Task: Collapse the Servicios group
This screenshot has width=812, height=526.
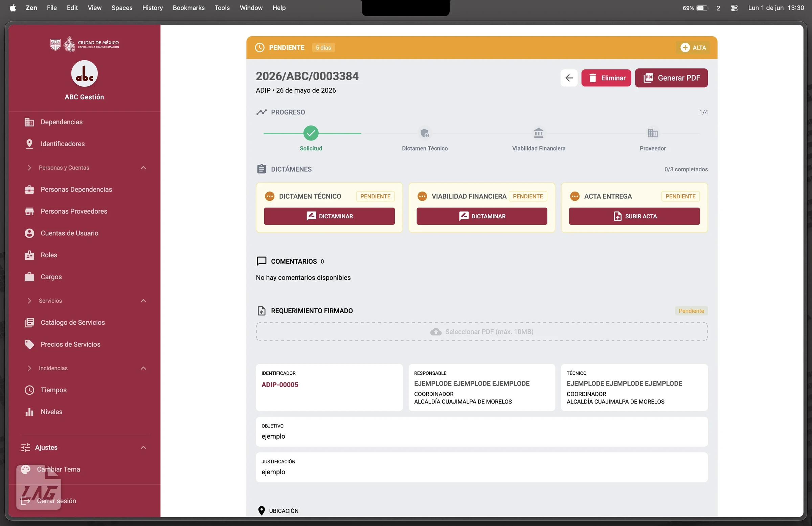Action: 143,301
